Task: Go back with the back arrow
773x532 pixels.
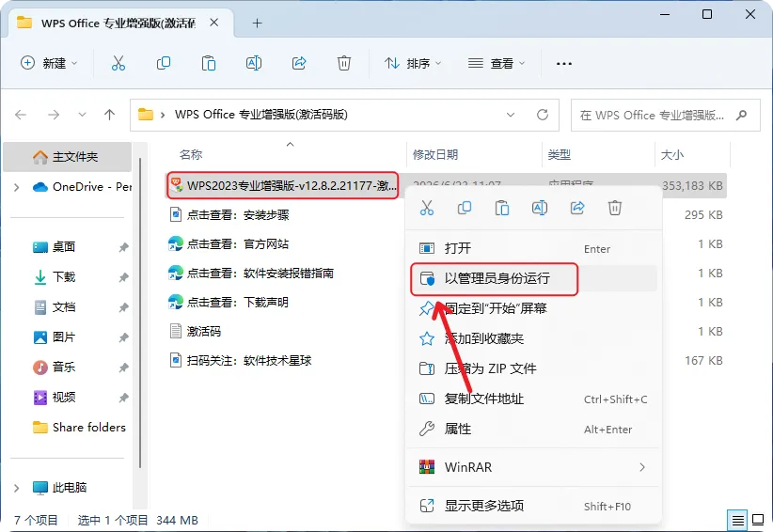Action: (21, 115)
